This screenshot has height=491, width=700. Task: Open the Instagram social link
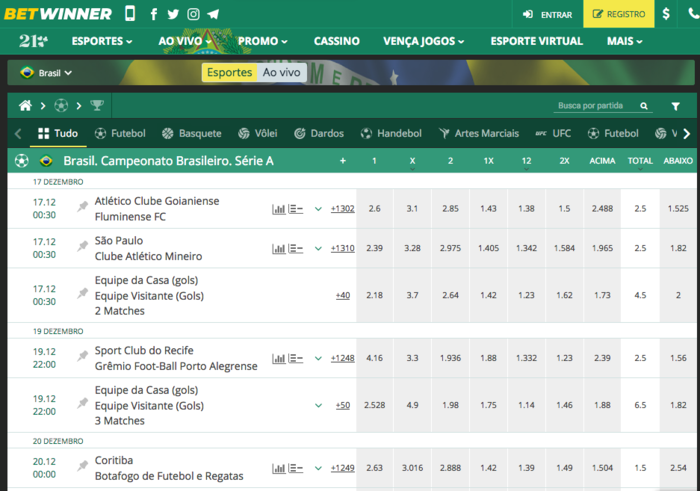point(193,15)
